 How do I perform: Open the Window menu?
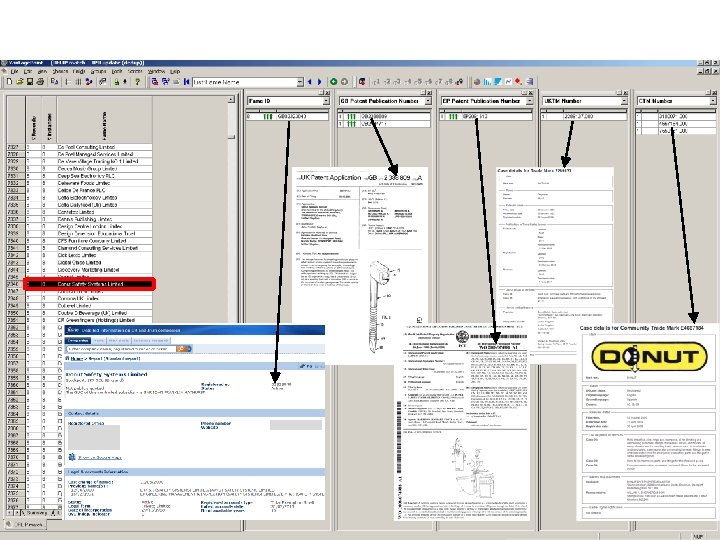coord(156,72)
